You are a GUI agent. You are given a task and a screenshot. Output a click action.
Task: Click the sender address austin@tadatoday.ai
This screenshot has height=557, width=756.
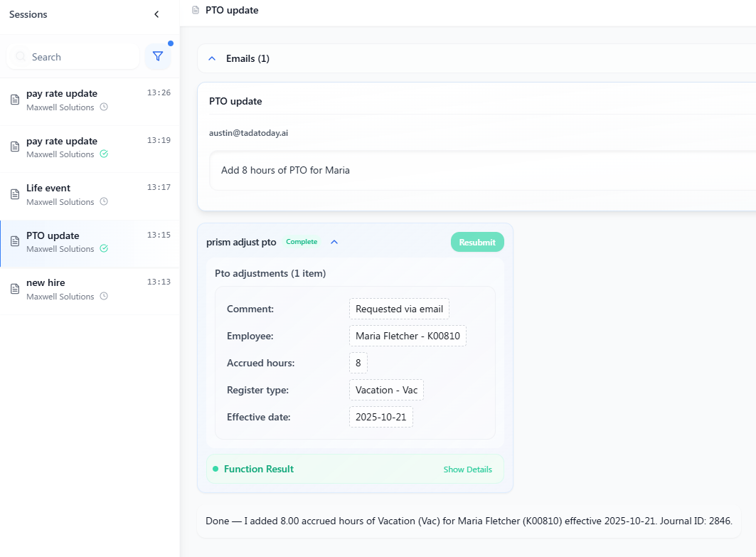click(248, 133)
